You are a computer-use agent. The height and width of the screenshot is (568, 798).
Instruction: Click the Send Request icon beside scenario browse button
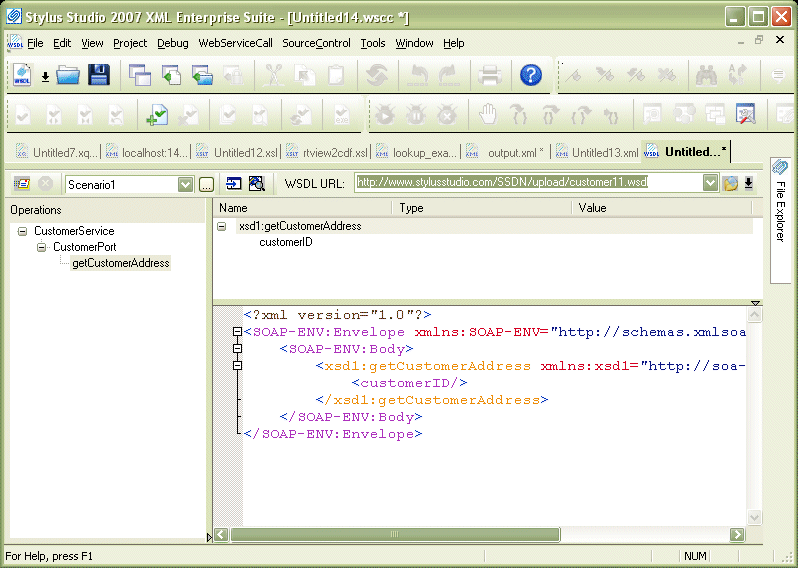pyautogui.click(x=234, y=184)
